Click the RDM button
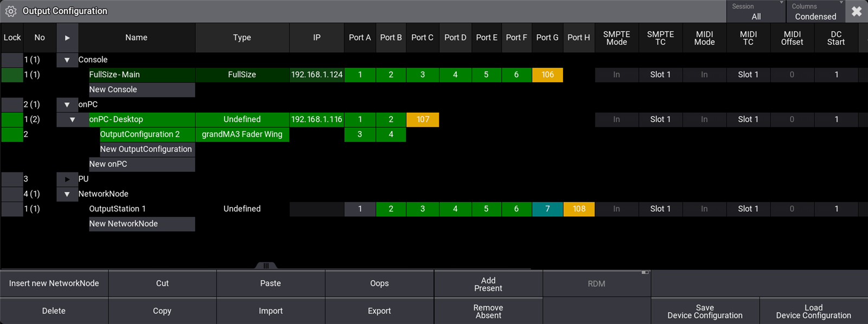The height and width of the screenshot is (324, 868). click(597, 284)
